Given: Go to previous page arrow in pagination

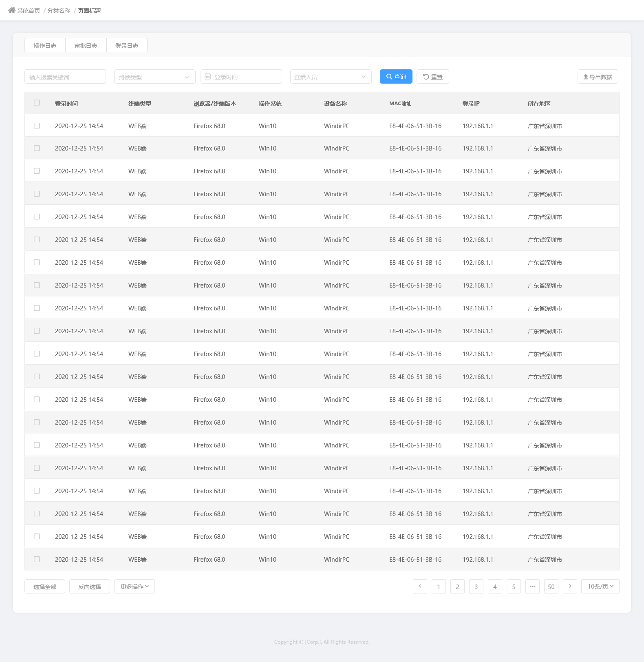Looking at the screenshot, I should [x=420, y=586].
